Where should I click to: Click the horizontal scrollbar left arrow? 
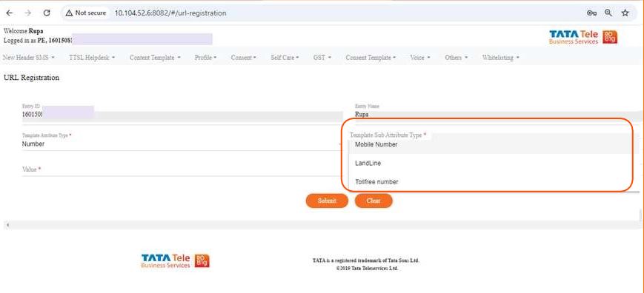(x=8, y=225)
